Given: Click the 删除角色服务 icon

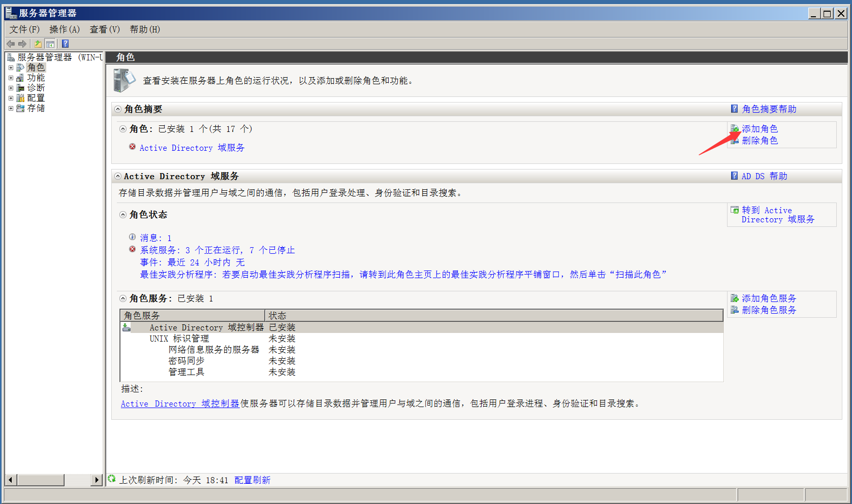Looking at the screenshot, I should pyautogui.click(x=735, y=310).
